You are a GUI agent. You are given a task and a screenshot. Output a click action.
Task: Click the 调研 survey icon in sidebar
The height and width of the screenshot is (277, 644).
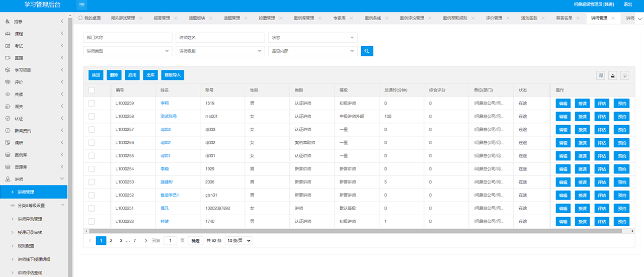click(8, 142)
